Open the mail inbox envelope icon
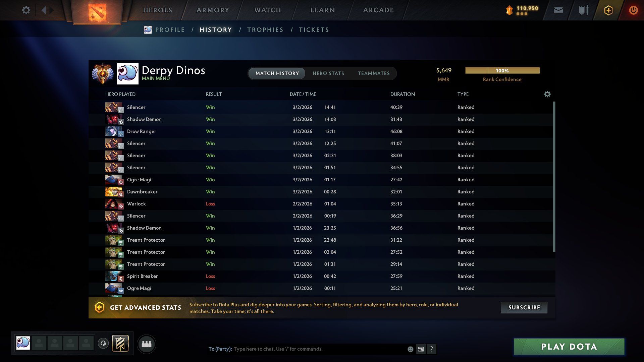 point(558,10)
